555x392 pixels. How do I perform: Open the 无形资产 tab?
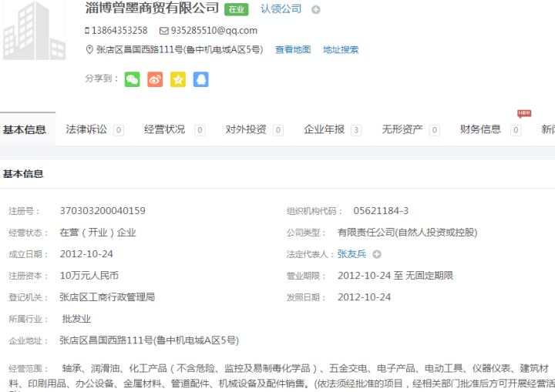point(402,129)
